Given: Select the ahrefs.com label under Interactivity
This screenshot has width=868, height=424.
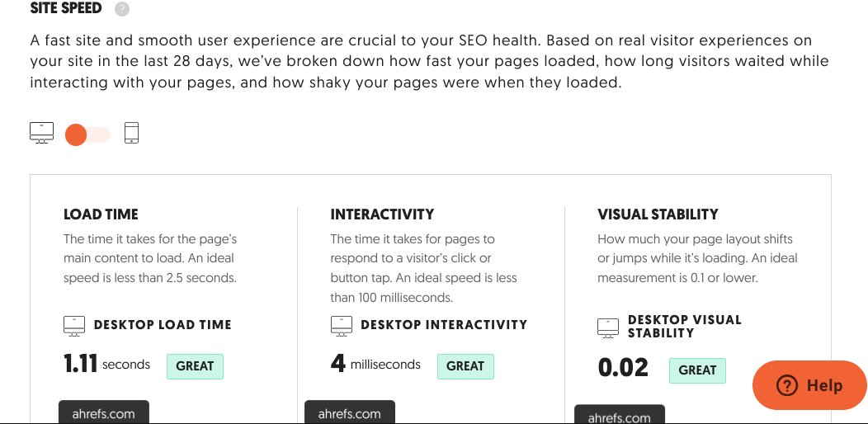Looking at the screenshot, I should tap(350, 412).
